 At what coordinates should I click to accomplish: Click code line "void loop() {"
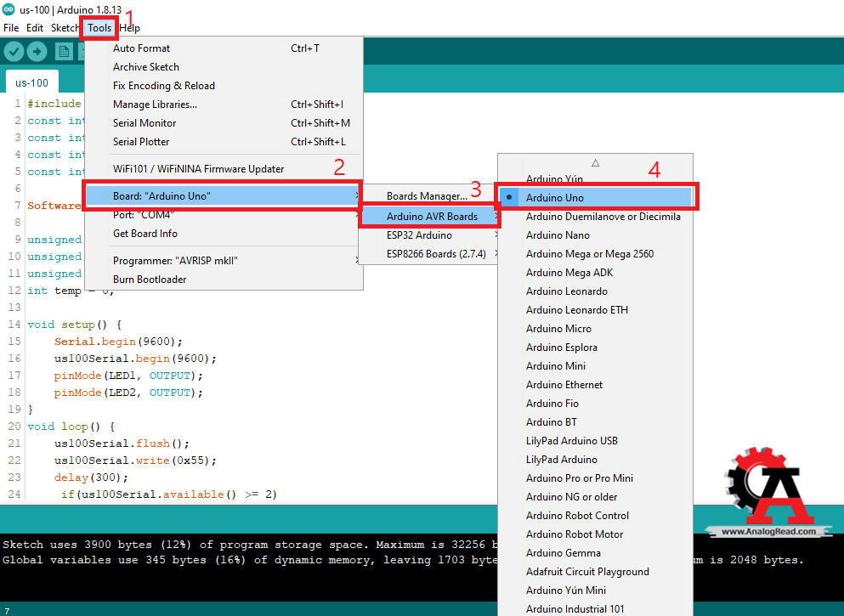[x=71, y=427]
